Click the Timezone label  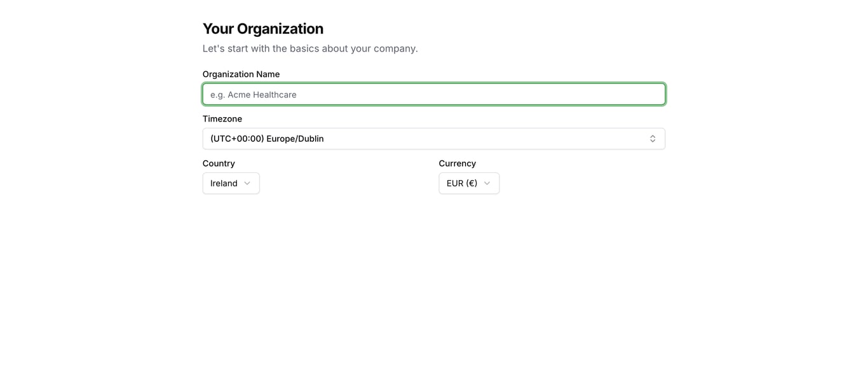(x=222, y=118)
